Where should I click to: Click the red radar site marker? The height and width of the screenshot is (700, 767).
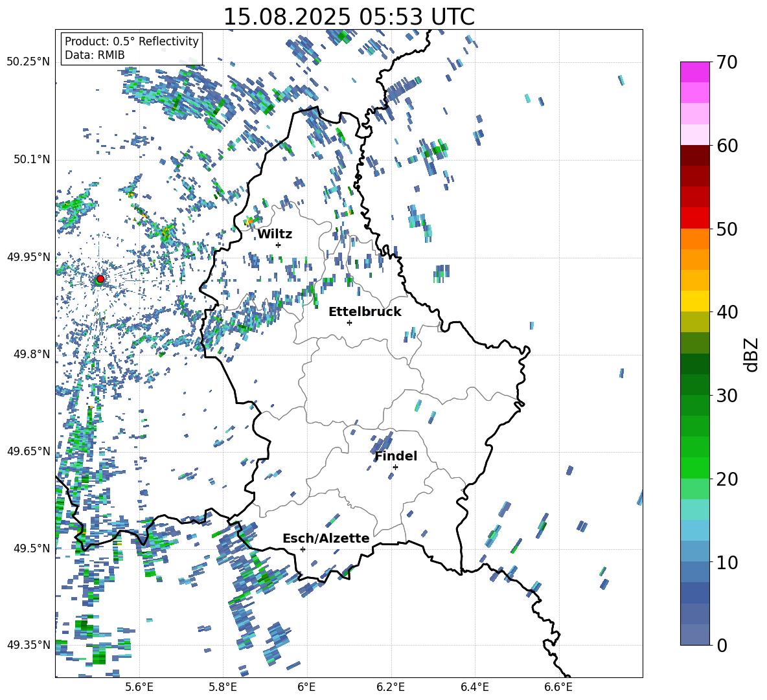[100, 279]
